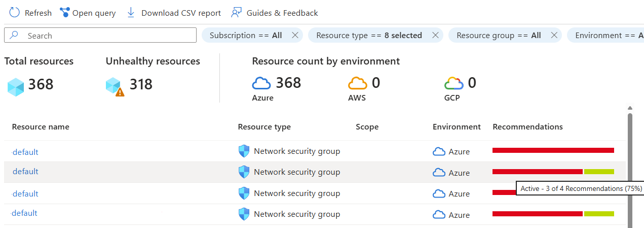This screenshot has height=228, width=644.
Task: Click the AWS cloud environment icon
Action: point(357,83)
